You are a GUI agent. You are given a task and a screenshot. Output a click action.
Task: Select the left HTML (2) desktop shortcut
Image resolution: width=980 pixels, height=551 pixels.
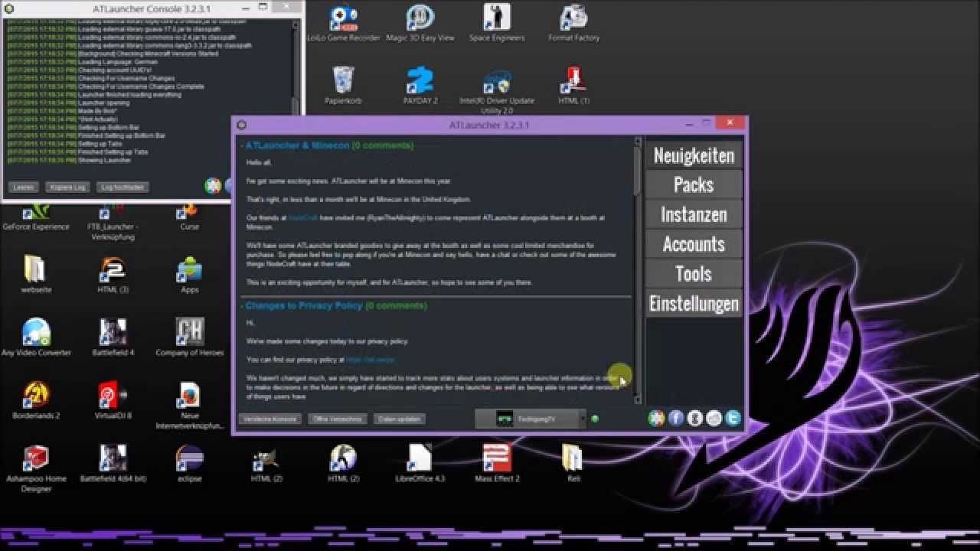pyautogui.click(x=266, y=464)
